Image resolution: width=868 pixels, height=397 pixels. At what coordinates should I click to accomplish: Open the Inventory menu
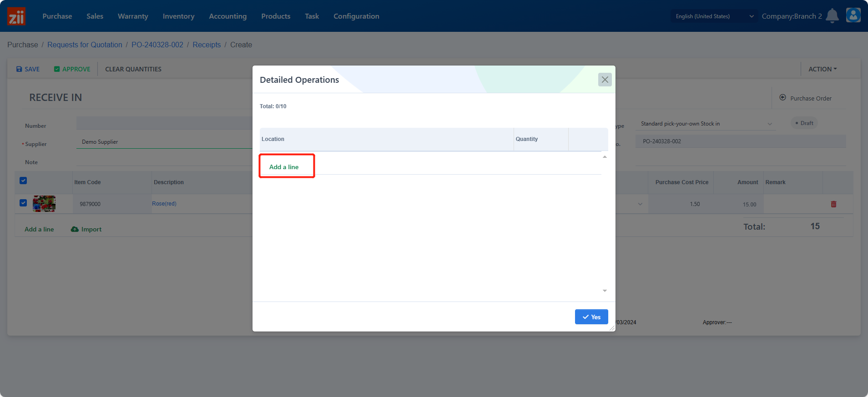(x=178, y=16)
